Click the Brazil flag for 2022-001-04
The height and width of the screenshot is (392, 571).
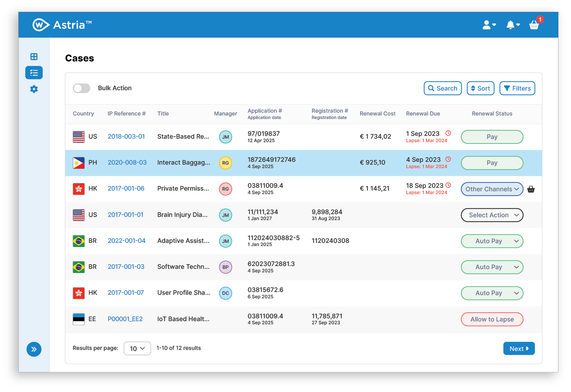79,241
